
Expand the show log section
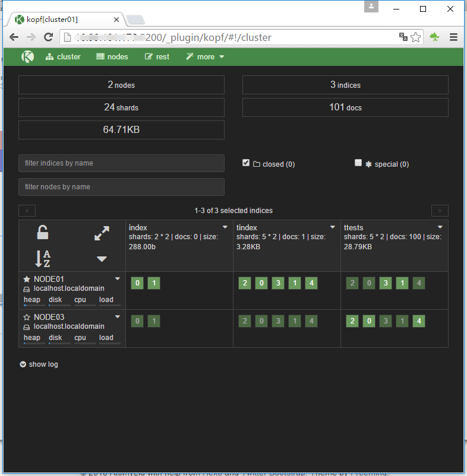click(x=39, y=364)
